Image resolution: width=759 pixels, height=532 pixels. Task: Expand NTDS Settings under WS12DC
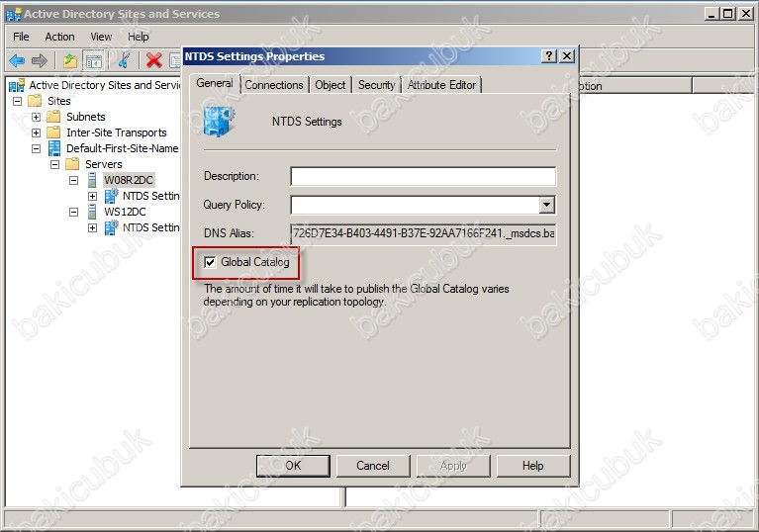tap(92, 227)
